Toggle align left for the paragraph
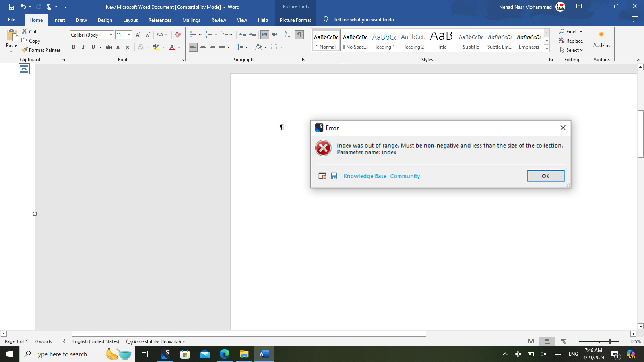Screen dimensions: 644x362 coord(193,47)
